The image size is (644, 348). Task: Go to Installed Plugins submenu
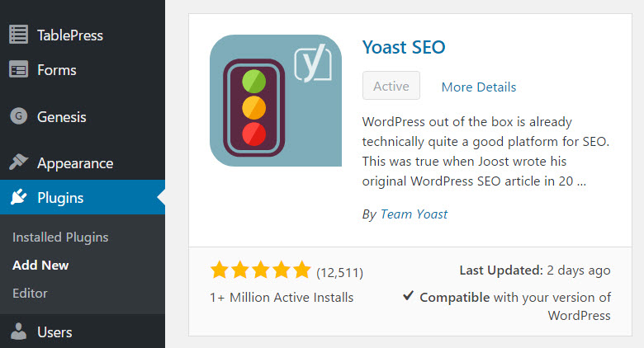60,237
